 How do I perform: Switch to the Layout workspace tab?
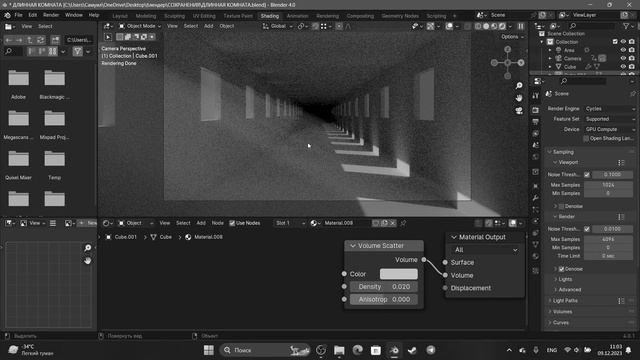coord(120,16)
